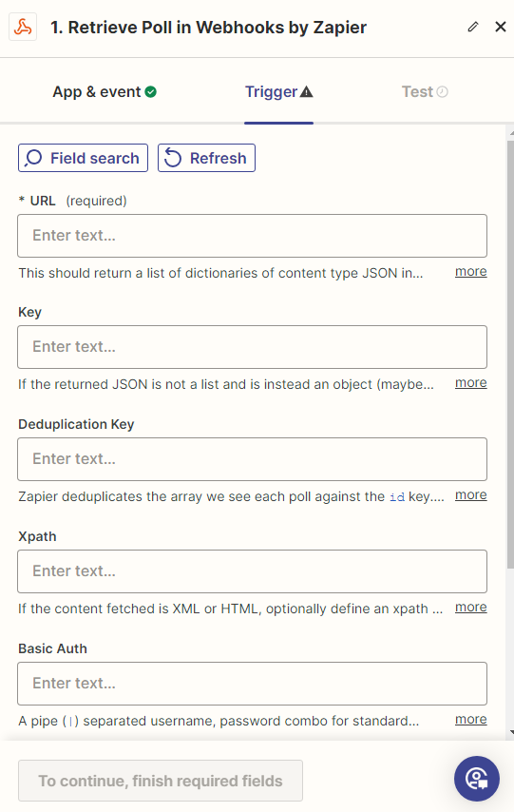The height and width of the screenshot is (812, 514).
Task: Refresh the trigger fields
Action: coord(206,158)
